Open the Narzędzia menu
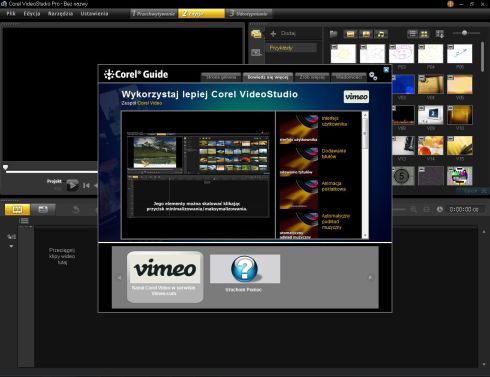Viewport: 490px width, 377px height. click(x=60, y=14)
